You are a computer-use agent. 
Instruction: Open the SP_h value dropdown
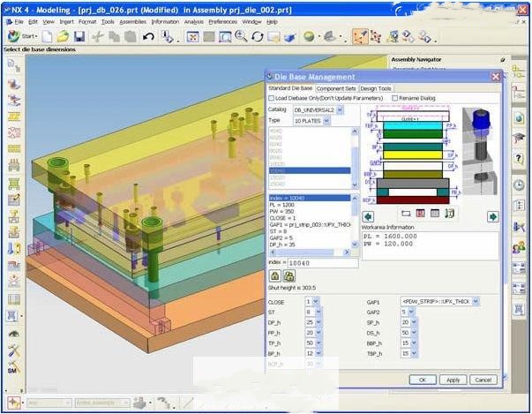(414, 322)
